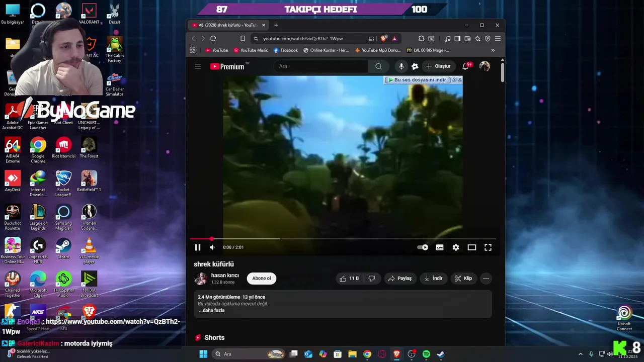
Task: Open Brave Shields lion icon
Action: 384,39
